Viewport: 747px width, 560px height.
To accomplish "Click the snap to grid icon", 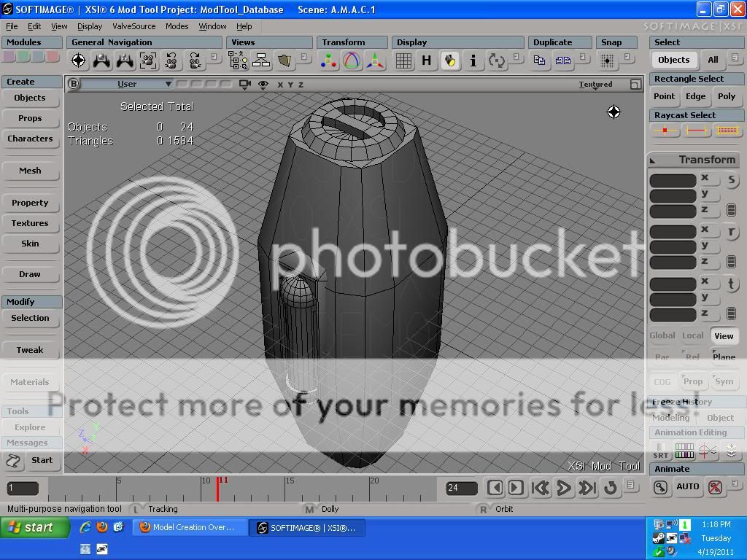I will coord(607,61).
